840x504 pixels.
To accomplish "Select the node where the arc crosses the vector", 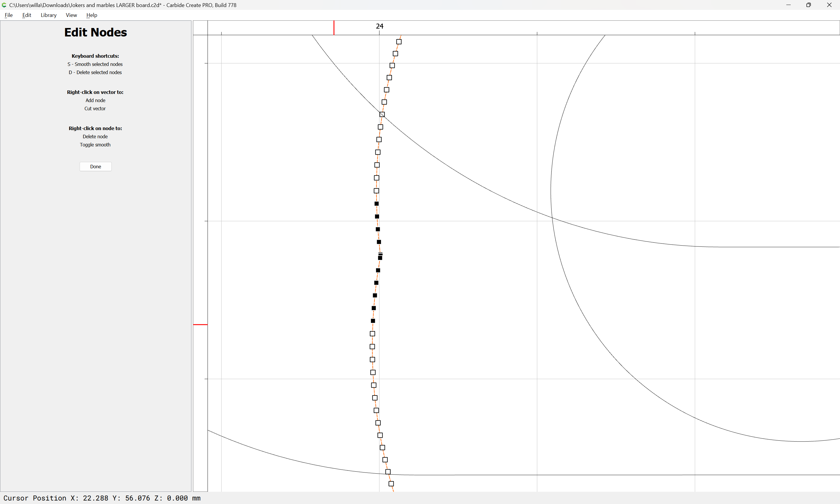I will point(382,114).
